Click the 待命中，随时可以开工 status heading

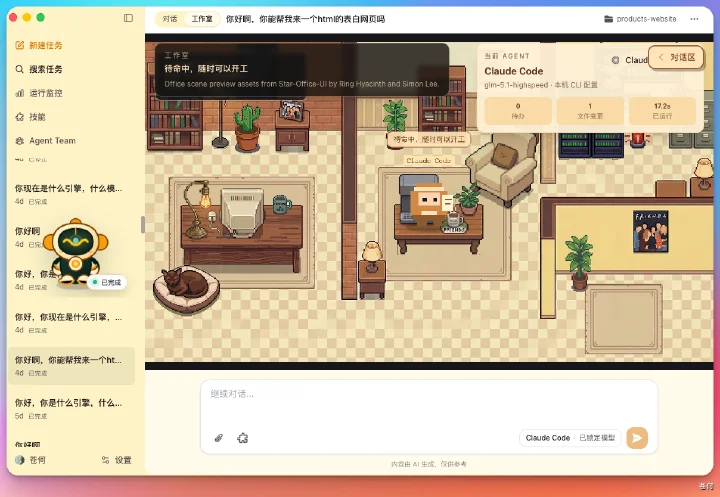click(206, 68)
